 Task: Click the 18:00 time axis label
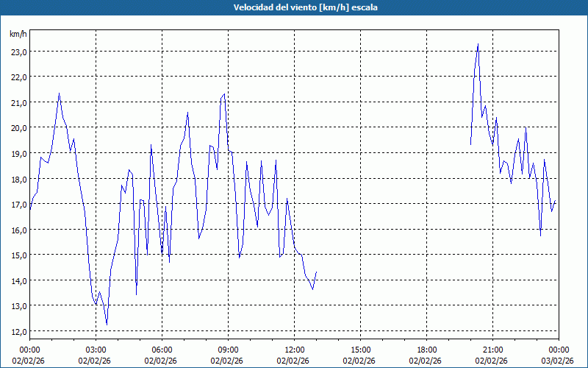click(426, 349)
